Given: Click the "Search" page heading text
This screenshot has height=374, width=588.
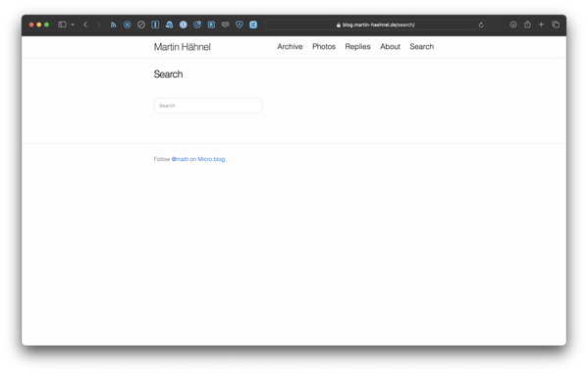Looking at the screenshot, I should [169, 75].
